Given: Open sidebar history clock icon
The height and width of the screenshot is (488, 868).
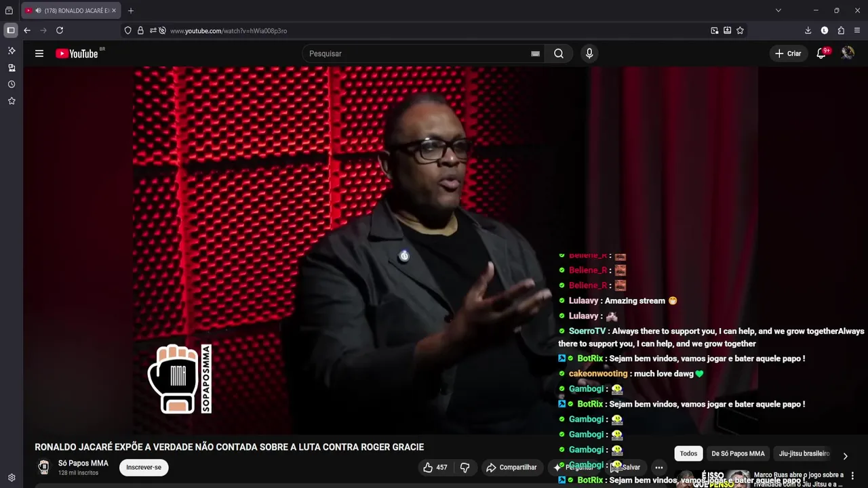Looking at the screenshot, I should click(x=12, y=84).
